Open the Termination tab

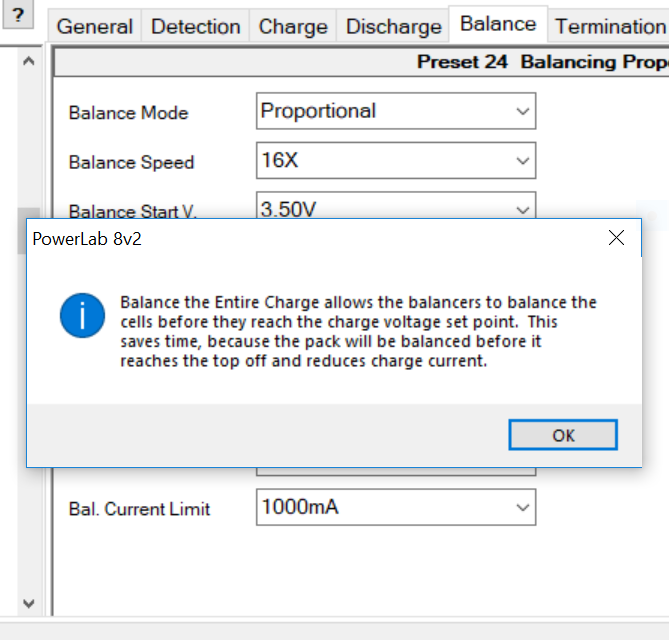[x=609, y=26]
